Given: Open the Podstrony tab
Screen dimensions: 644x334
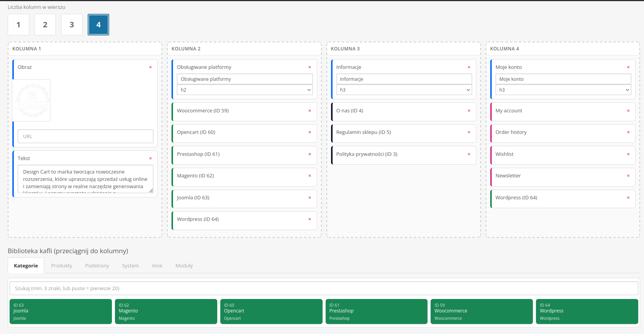Looking at the screenshot, I should 97,266.
